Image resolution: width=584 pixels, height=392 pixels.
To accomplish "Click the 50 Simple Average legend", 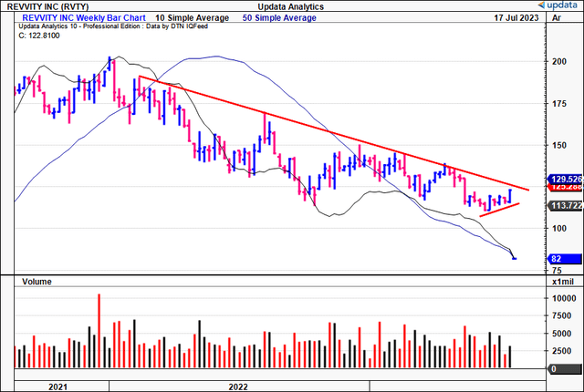I will point(279,18).
